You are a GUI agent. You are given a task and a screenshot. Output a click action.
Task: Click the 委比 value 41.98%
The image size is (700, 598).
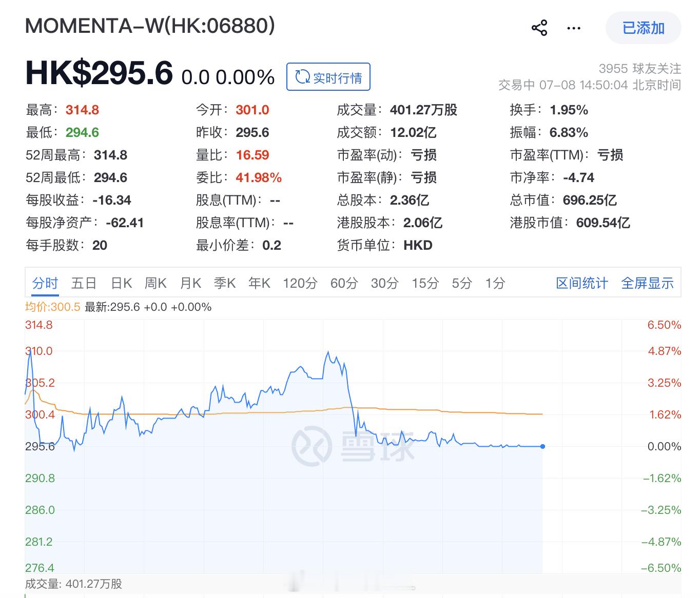259,177
